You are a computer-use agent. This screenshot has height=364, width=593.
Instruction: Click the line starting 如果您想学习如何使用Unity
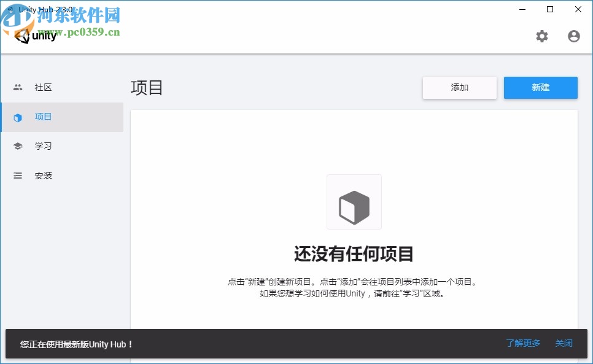pos(354,293)
